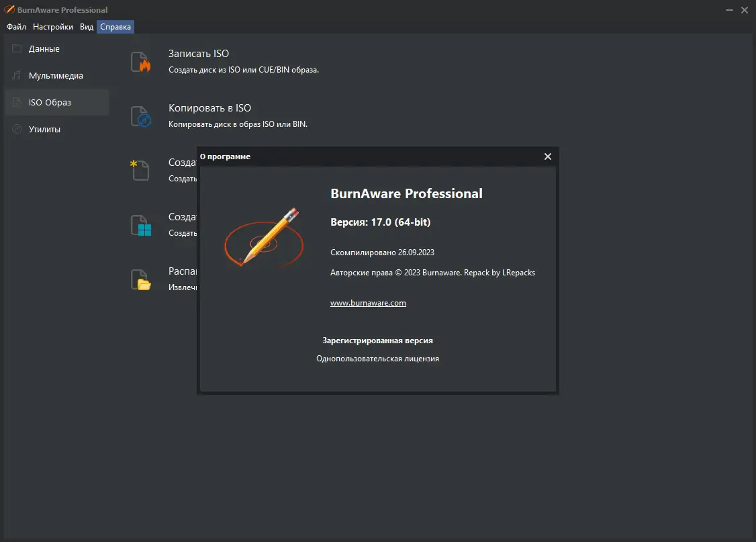
Task: Click the yellow folder icon to extract an image
Action: pyautogui.click(x=140, y=278)
